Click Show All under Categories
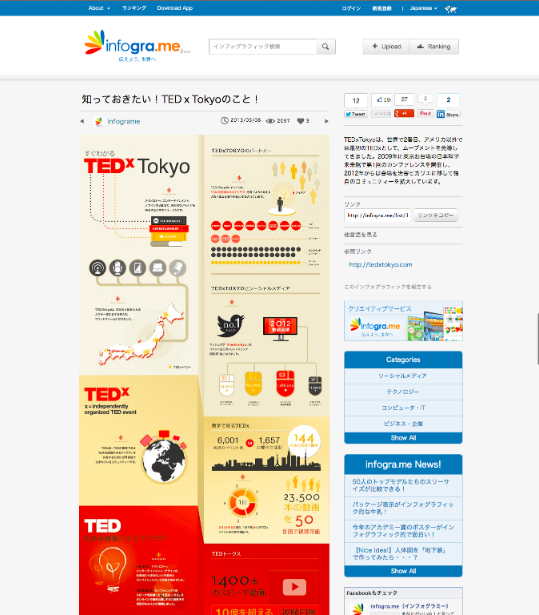The image size is (539, 615). 403,438
